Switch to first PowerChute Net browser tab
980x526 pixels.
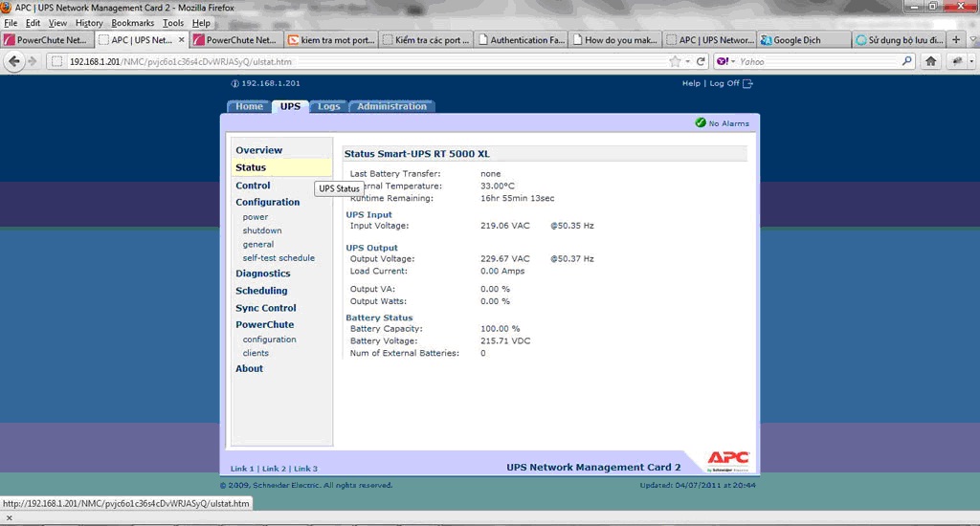[x=48, y=39]
